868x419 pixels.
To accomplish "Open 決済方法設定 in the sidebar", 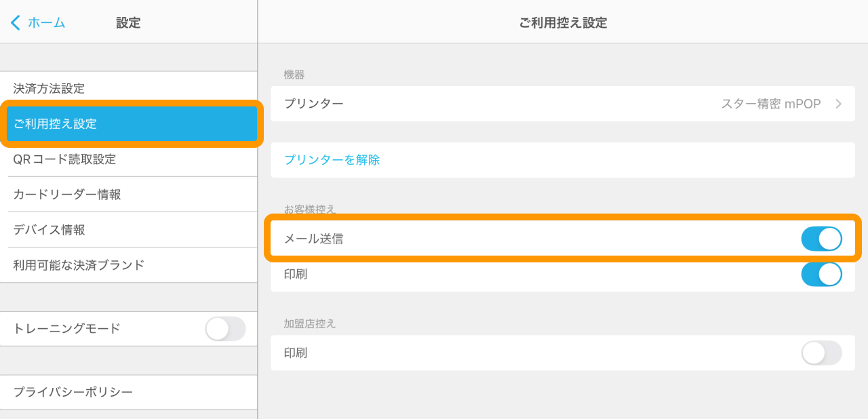I will [x=49, y=88].
